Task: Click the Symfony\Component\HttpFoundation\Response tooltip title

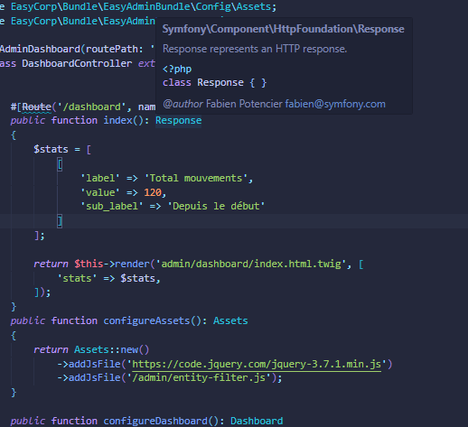Action: [283, 29]
